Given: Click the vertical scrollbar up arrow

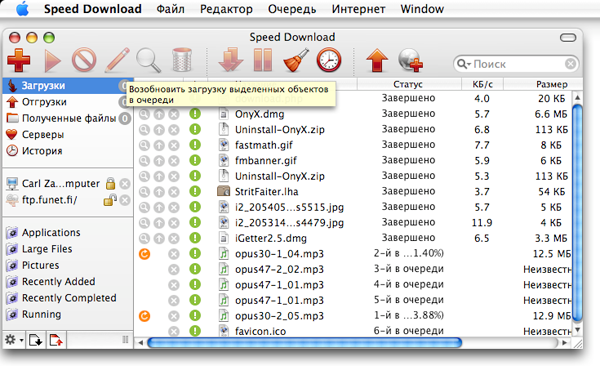Looking at the screenshot, I should click(577, 98).
